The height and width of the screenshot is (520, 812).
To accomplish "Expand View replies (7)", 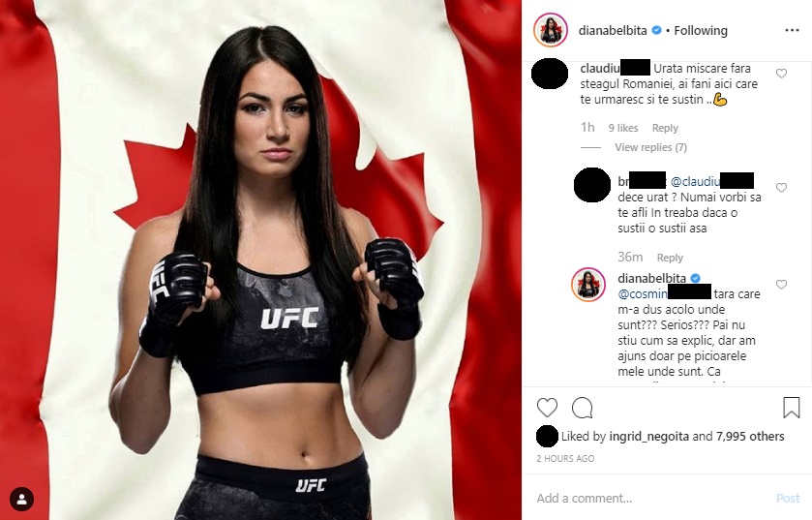I will [651, 147].
